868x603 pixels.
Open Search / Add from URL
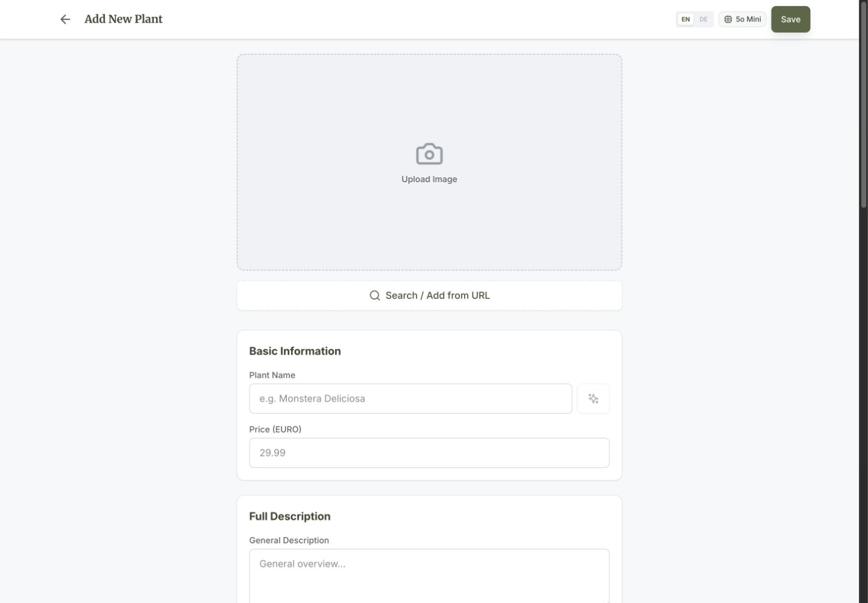429,295
